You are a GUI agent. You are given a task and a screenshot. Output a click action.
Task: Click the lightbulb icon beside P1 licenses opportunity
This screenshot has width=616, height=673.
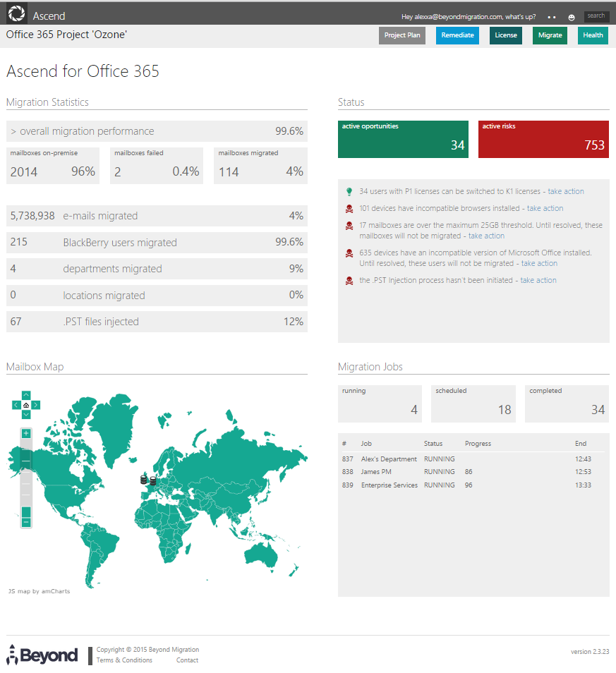pyautogui.click(x=349, y=191)
